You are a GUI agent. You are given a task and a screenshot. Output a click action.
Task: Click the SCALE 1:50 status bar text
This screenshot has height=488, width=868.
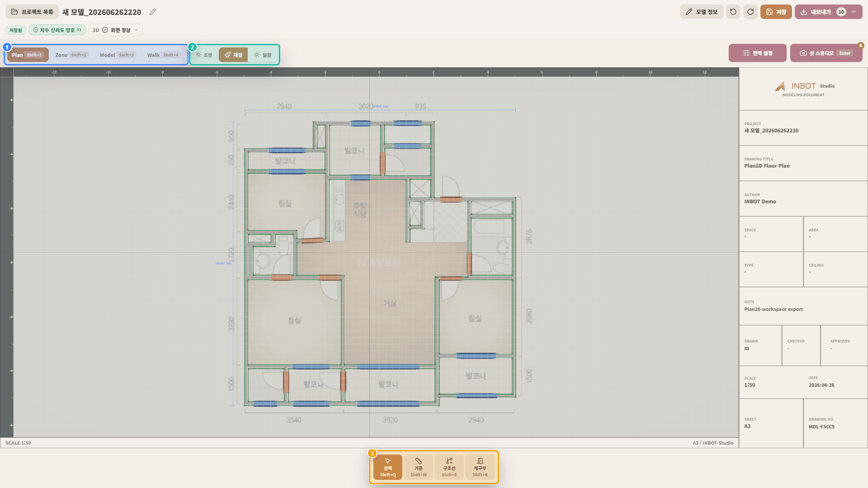click(18, 443)
